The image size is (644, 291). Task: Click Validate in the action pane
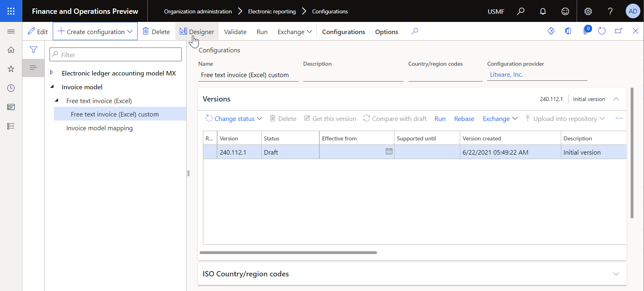click(x=235, y=32)
